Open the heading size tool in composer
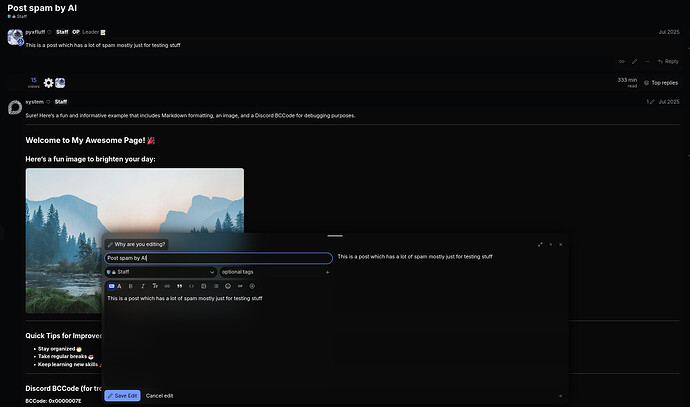 click(155, 286)
